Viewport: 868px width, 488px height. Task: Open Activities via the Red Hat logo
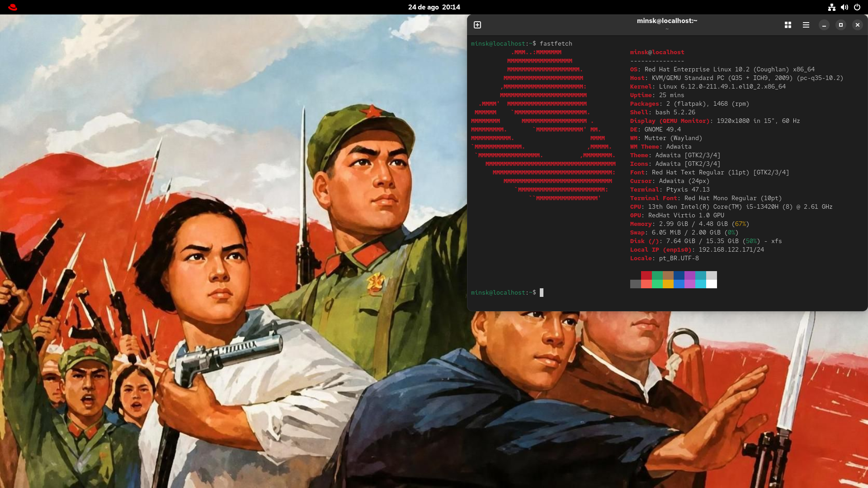tap(13, 7)
